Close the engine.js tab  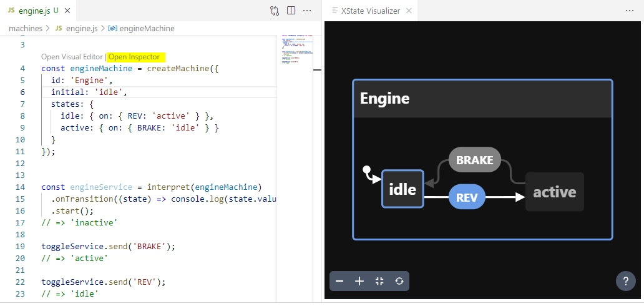pos(67,11)
